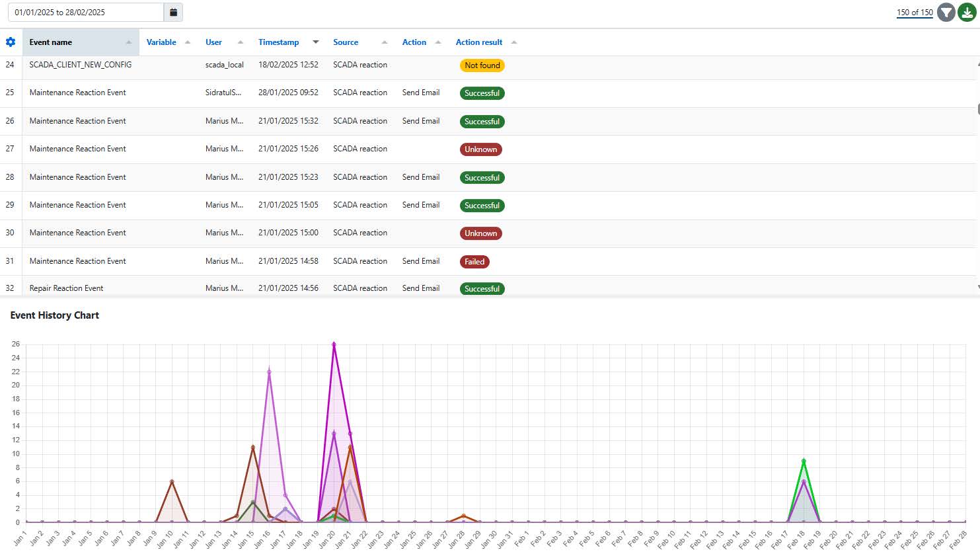Open table column settings gear
The width and height of the screenshot is (980, 560).
coord(11,42)
